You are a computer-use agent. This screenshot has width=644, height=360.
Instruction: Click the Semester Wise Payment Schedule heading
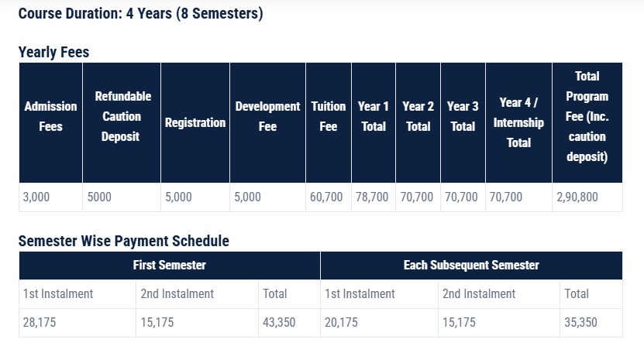(x=124, y=241)
